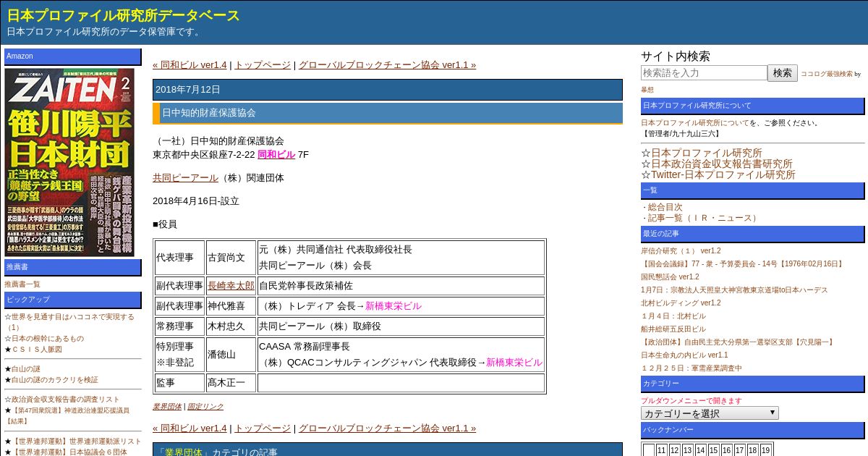This screenshot has height=456, width=868.
Task: Click the 2018年7月12日 date header
Action: (388, 90)
